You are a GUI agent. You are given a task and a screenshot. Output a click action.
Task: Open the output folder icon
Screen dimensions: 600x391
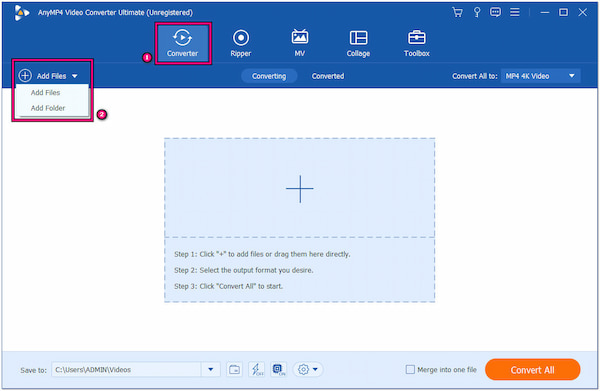pos(234,370)
